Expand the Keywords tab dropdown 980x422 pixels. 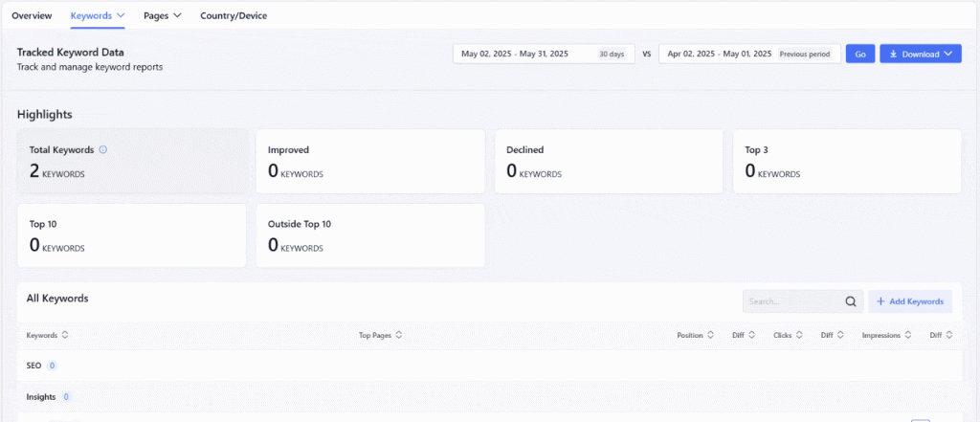point(120,16)
